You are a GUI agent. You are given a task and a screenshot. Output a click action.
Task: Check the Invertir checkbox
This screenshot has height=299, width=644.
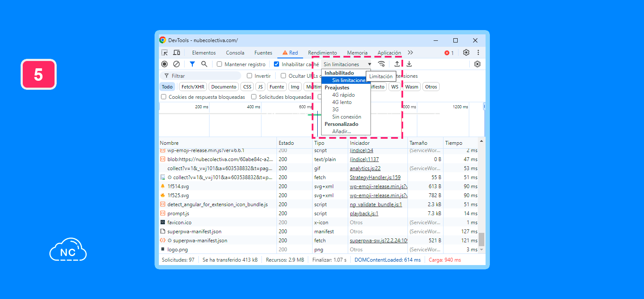click(249, 76)
